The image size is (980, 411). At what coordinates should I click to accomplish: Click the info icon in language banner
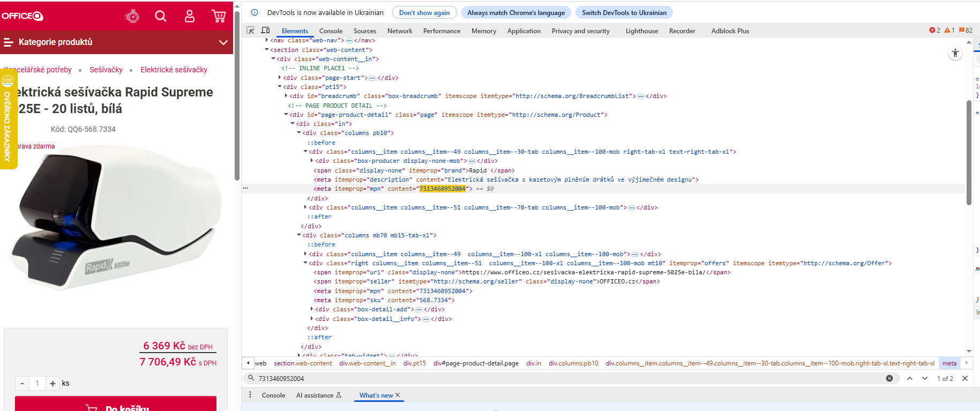pos(255,12)
